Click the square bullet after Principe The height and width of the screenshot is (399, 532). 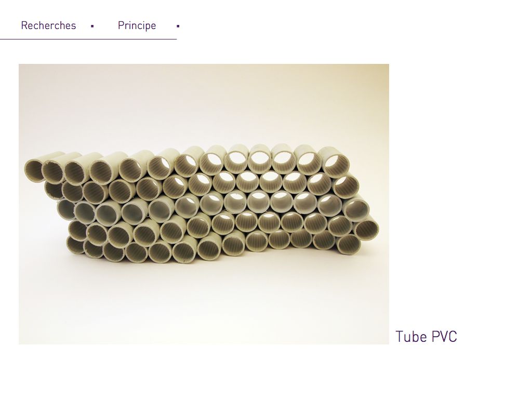[178, 26]
